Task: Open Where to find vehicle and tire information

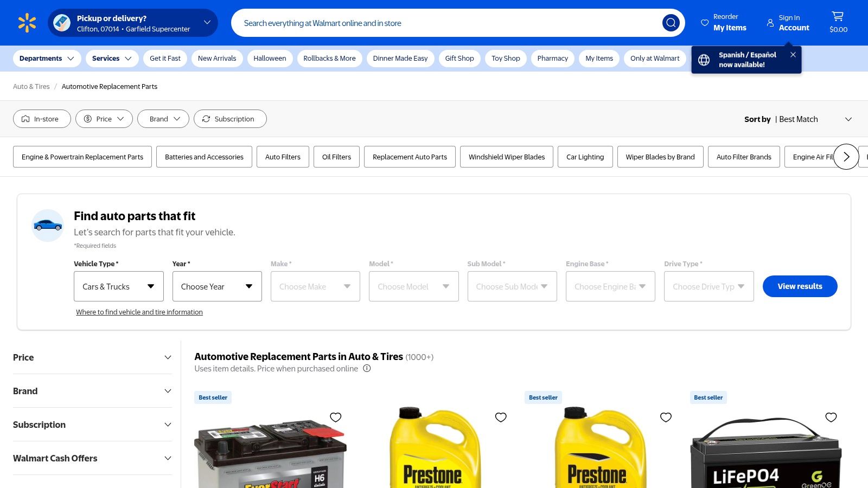Action: (139, 312)
